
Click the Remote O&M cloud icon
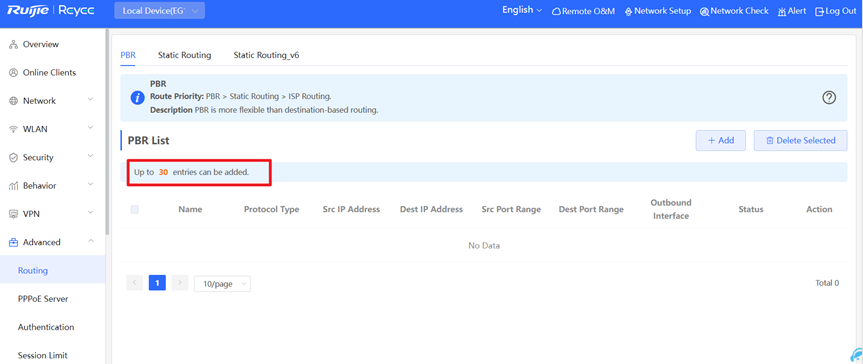point(556,11)
